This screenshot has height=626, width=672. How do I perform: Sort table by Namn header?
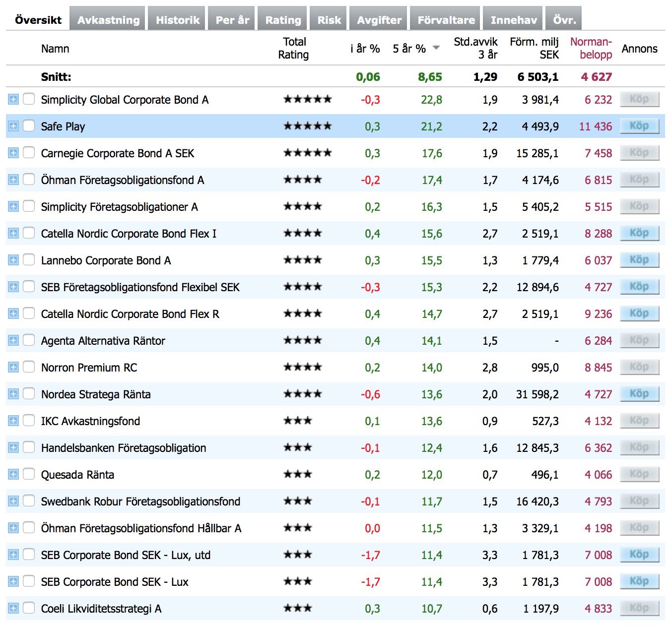pyautogui.click(x=55, y=49)
